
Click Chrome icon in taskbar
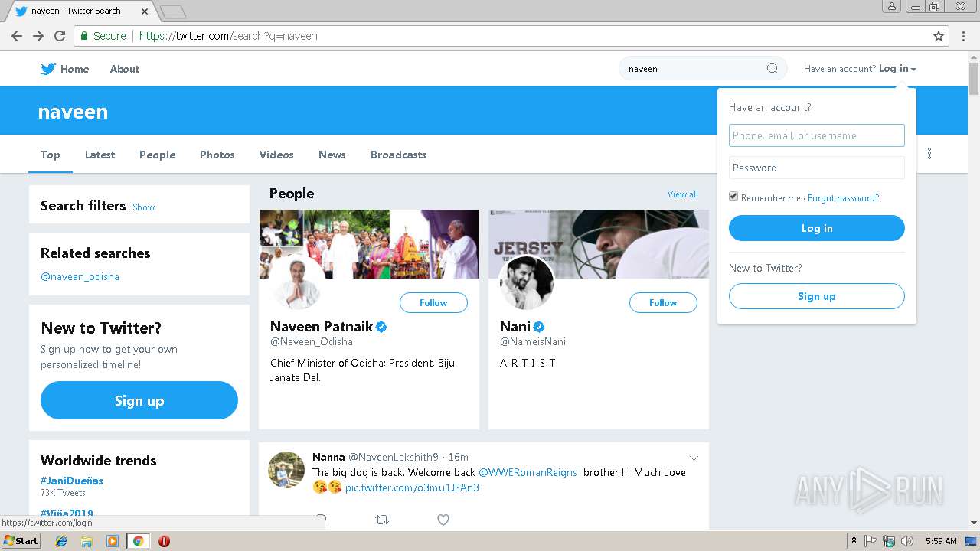(x=138, y=541)
